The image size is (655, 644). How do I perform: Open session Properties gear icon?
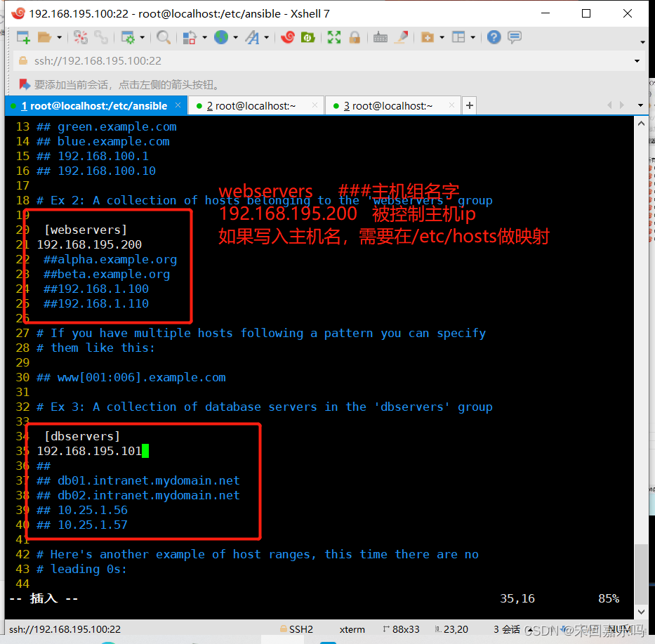[128, 38]
